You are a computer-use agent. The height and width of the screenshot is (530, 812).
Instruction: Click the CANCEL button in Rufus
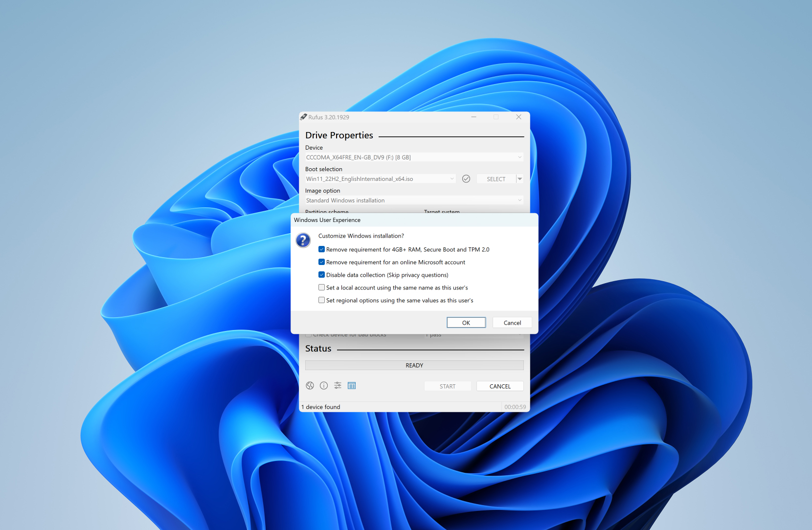tap(500, 386)
